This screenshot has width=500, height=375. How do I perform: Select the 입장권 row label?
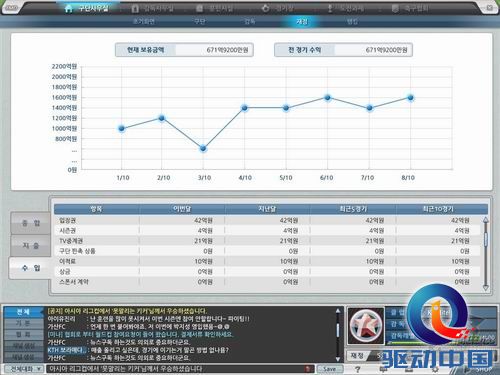(x=68, y=220)
